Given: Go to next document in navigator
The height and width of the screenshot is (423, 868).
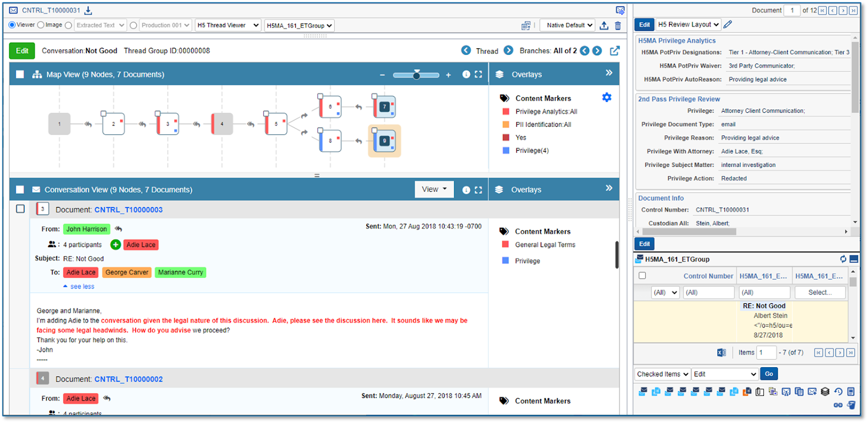Looking at the screenshot, I should [x=843, y=10].
